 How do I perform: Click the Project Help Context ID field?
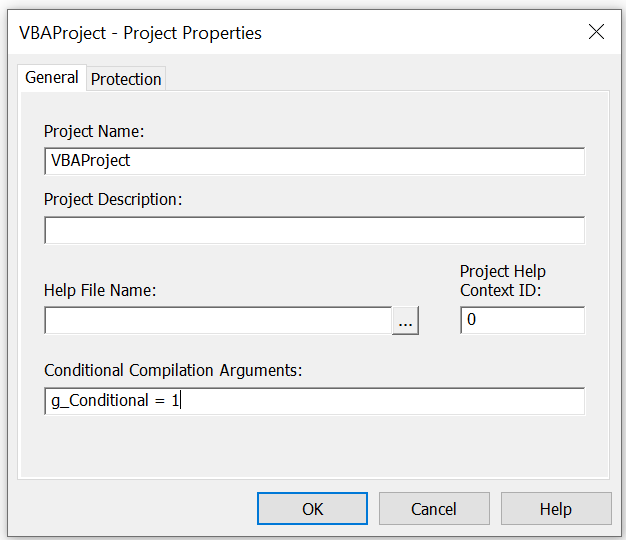click(x=523, y=320)
